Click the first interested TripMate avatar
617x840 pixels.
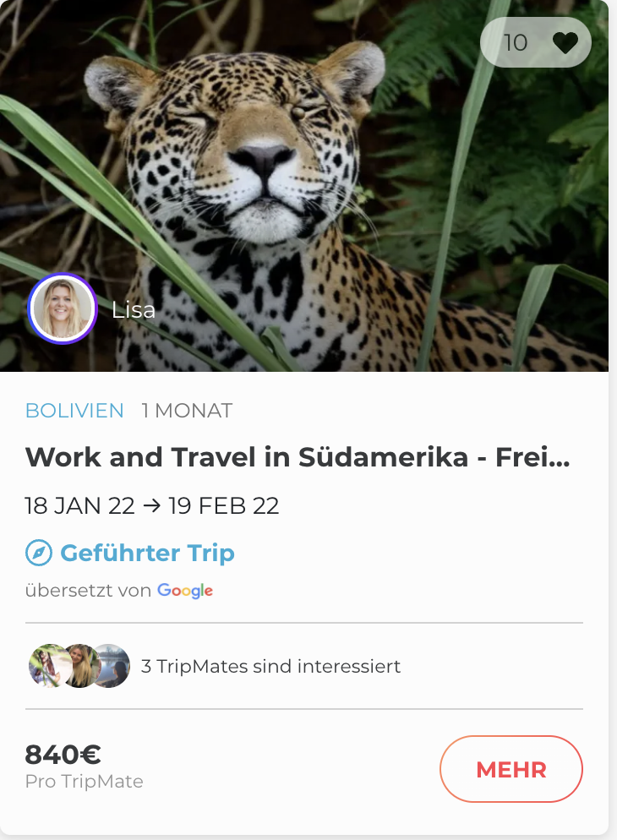[46, 666]
